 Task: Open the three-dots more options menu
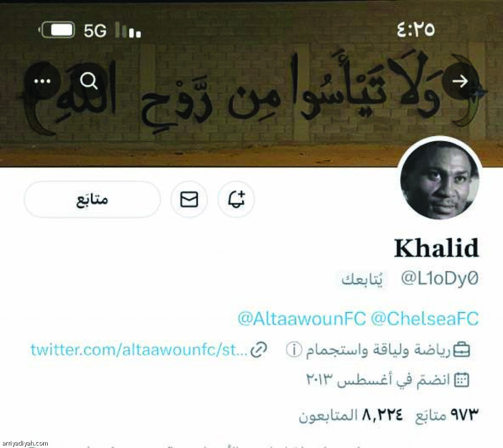click(x=42, y=81)
